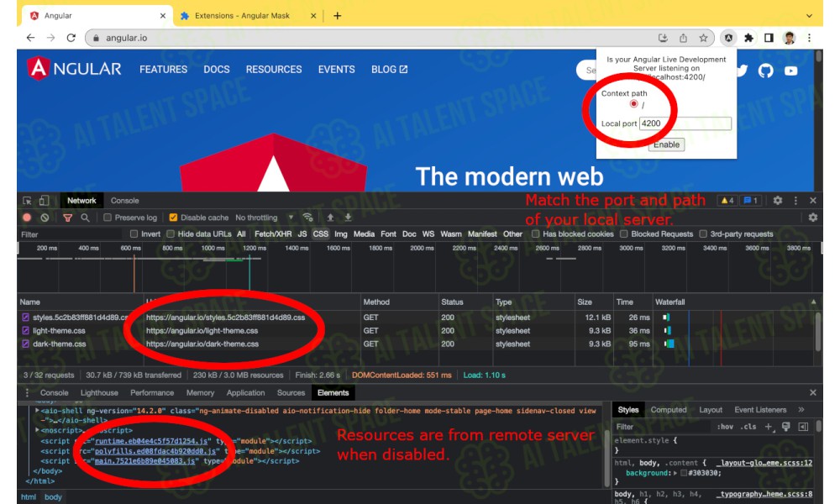Image resolution: width=840 pixels, height=504 pixels.
Task: Click the Enable button in popup
Action: (x=666, y=144)
